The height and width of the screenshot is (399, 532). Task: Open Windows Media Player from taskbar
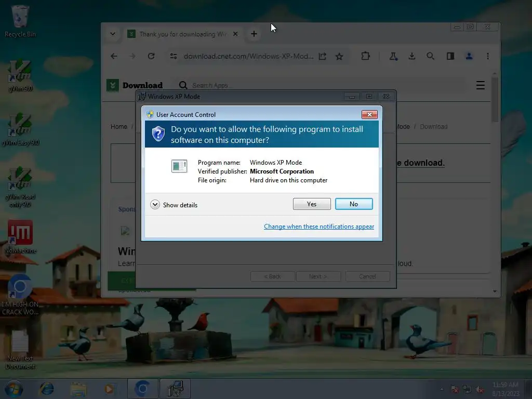pos(109,389)
